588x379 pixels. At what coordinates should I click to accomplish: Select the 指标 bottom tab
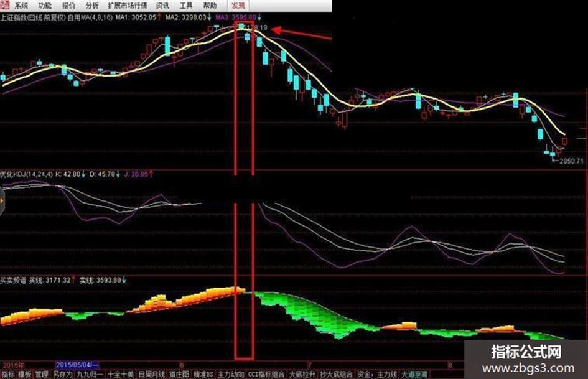tap(8, 374)
